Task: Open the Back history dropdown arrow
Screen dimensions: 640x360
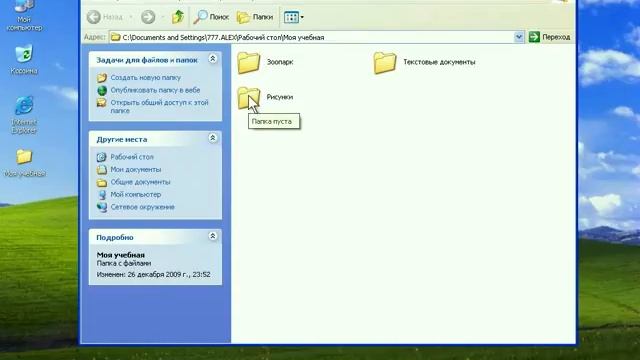Action: click(131, 17)
